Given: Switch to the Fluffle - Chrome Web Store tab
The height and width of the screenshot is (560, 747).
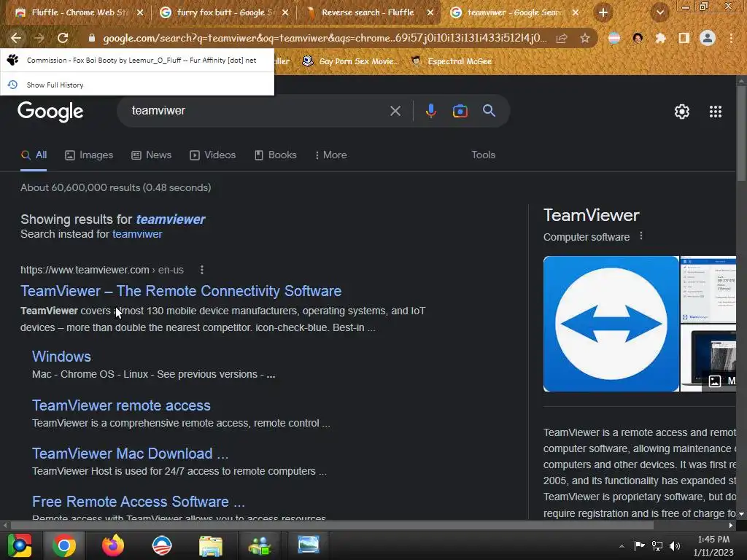Looking at the screenshot, I should click(79, 12).
